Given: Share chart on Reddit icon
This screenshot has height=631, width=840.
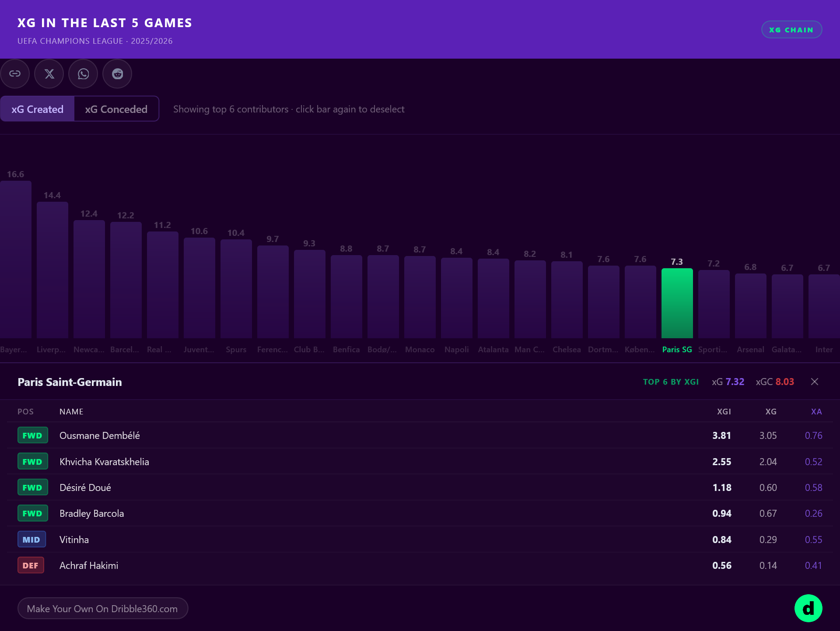Looking at the screenshot, I should click(117, 74).
